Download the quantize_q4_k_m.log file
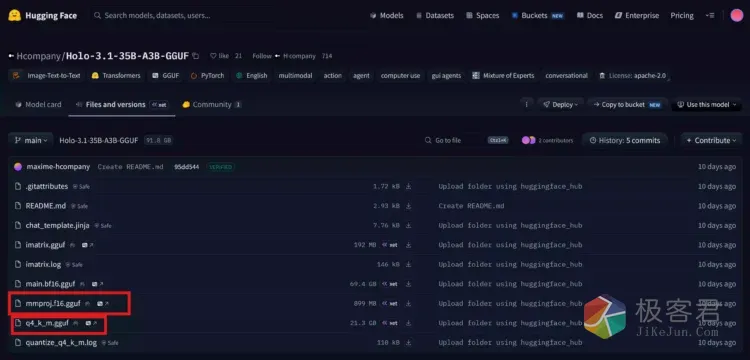 (x=408, y=343)
